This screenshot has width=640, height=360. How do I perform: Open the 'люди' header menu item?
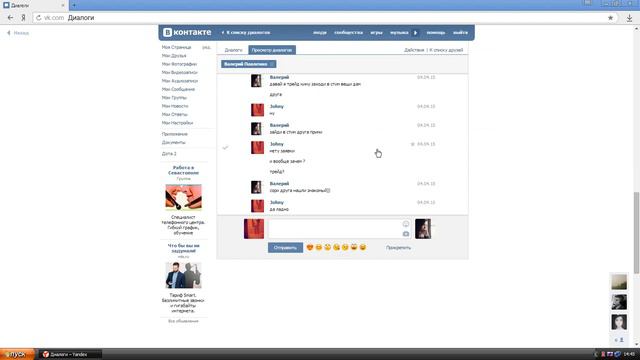pyautogui.click(x=320, y=32)
